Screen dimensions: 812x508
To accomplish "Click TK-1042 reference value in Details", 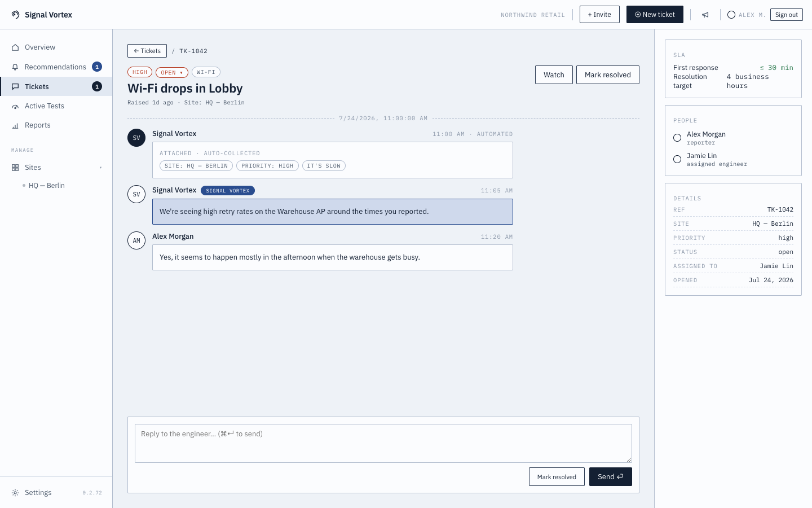I will 780,210.
